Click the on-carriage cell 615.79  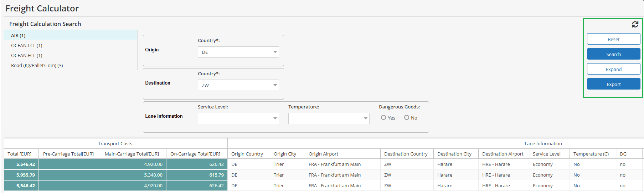pos(197,175)
